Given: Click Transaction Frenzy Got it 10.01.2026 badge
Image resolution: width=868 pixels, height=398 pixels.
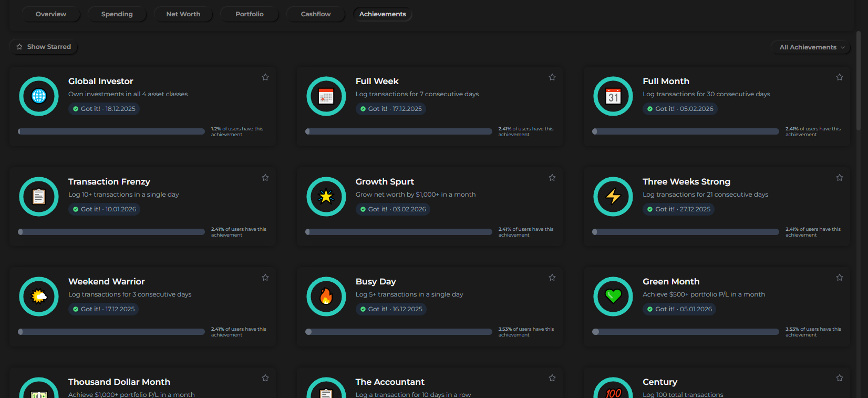Looking at the screenshot, I should coord(105,209).
